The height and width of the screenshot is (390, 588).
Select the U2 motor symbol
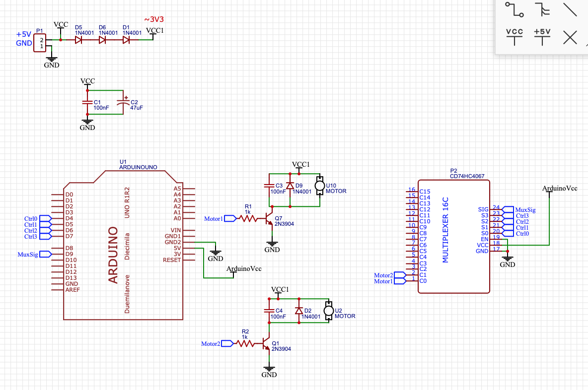click(x=328, y=311)
